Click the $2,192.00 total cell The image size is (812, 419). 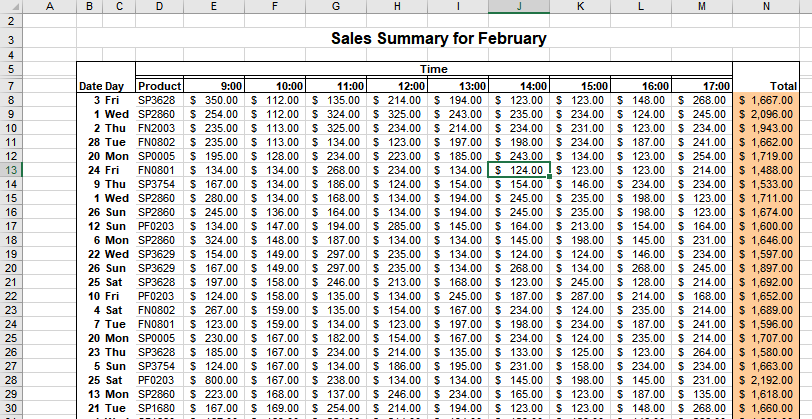(766, 380)
